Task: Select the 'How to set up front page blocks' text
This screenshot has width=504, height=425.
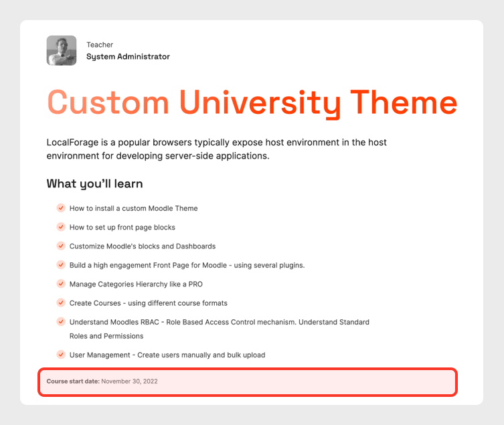Action: [122, 227]
